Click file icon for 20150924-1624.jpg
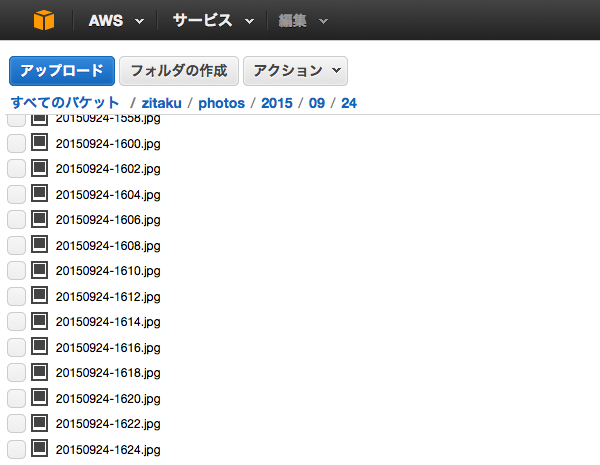 coord(39,449)
